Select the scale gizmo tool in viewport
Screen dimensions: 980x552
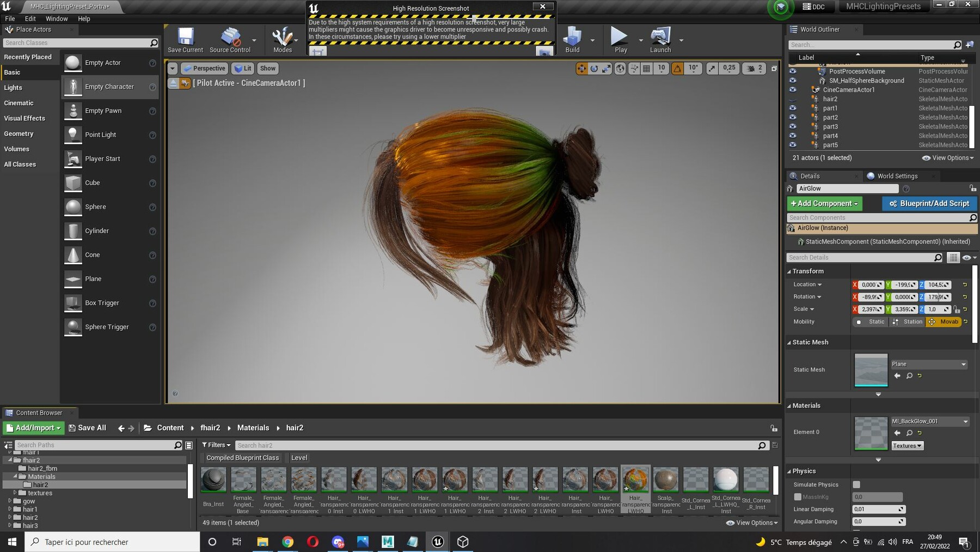coord(606,68)
